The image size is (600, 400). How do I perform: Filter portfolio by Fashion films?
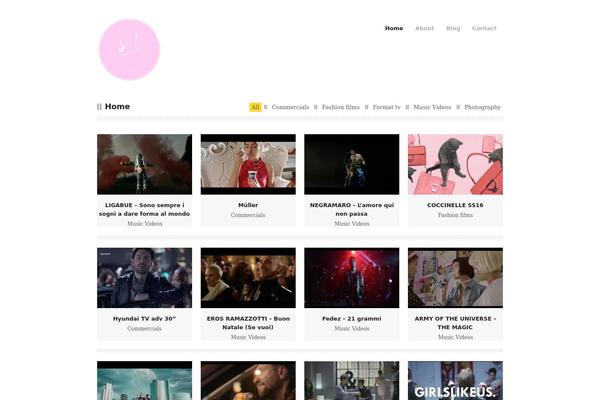pos(341,107)
